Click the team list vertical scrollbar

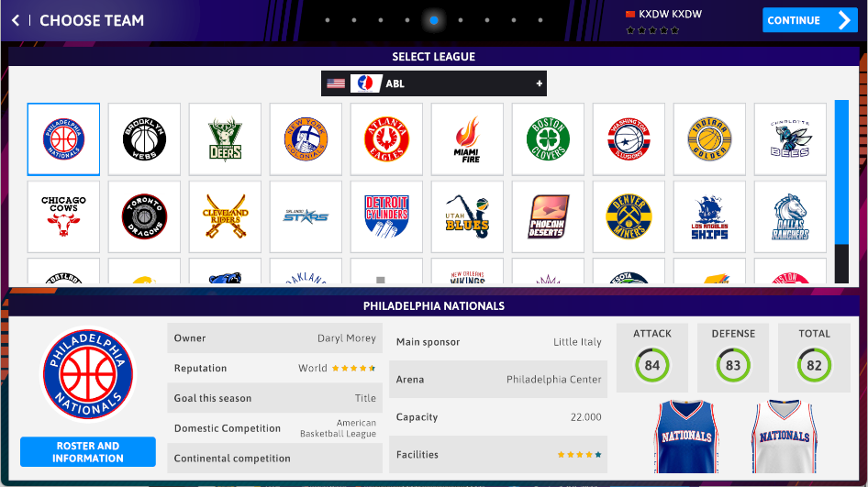click(x=841, y=192)
